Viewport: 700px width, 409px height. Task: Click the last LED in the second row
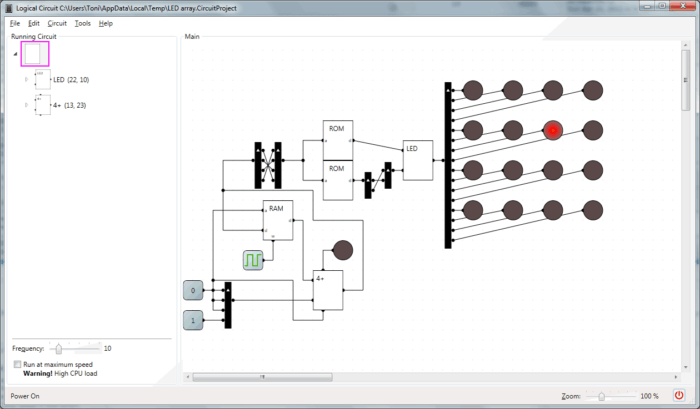593,130
